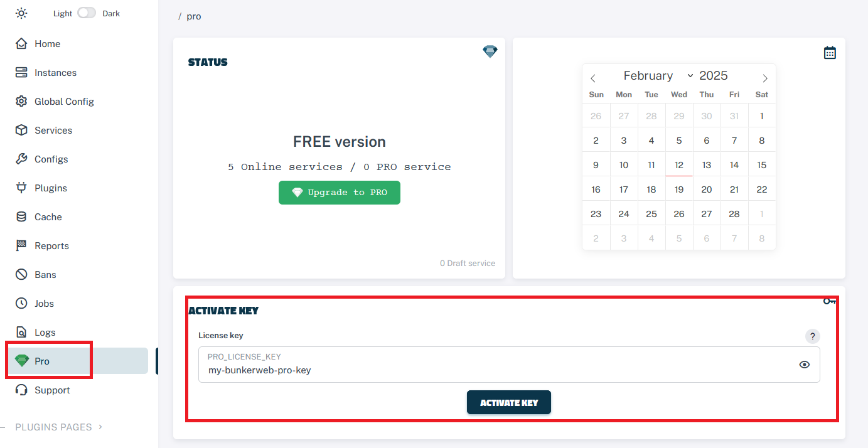Select February 12 in the calendar
The image size is (868, 448).
679,165
